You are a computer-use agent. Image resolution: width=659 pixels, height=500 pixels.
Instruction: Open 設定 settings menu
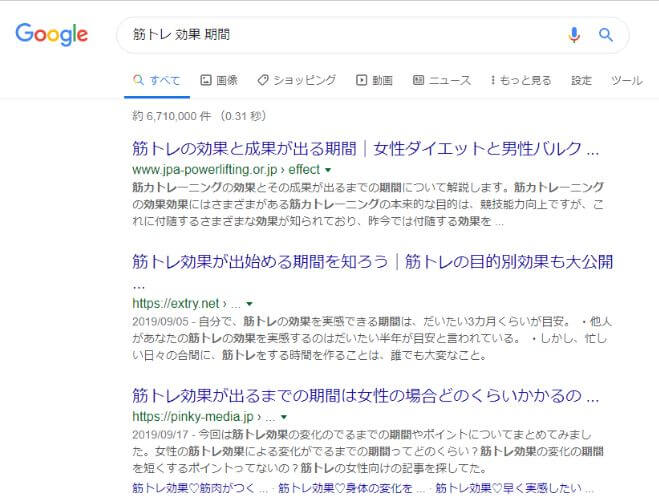(581, 80)
